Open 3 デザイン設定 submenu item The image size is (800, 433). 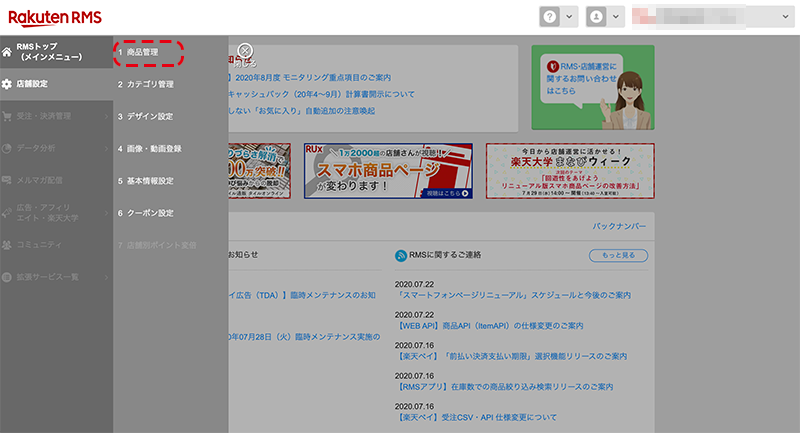146,116
